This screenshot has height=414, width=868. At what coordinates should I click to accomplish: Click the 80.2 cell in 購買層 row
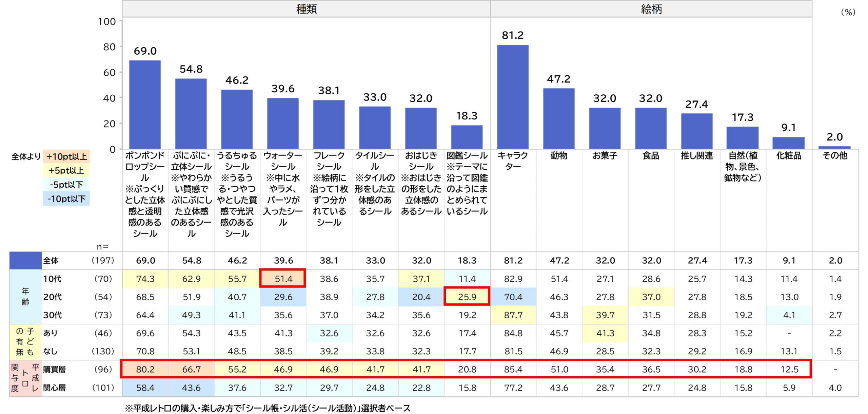(x=145, y=370)
